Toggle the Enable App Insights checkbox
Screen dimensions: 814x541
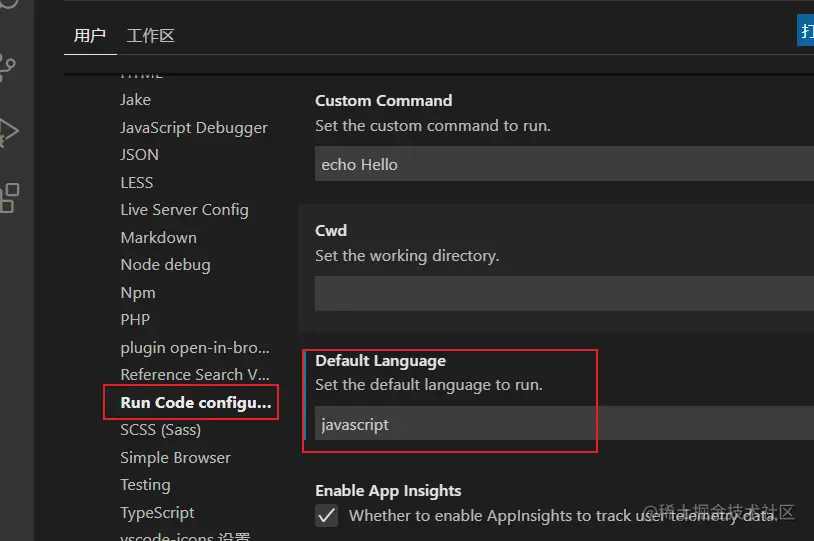[327, 516]
